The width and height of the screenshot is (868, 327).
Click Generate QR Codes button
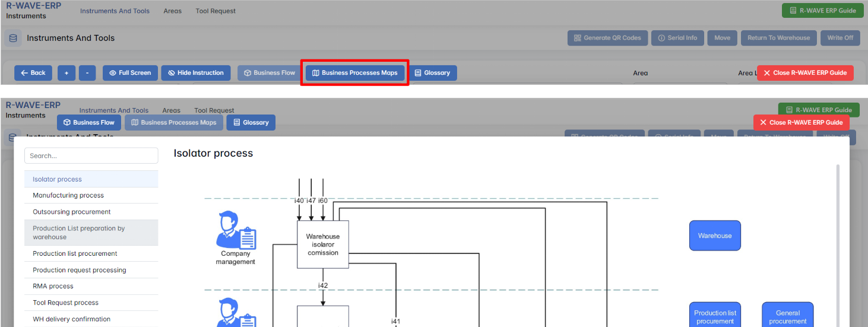(606, 38)
